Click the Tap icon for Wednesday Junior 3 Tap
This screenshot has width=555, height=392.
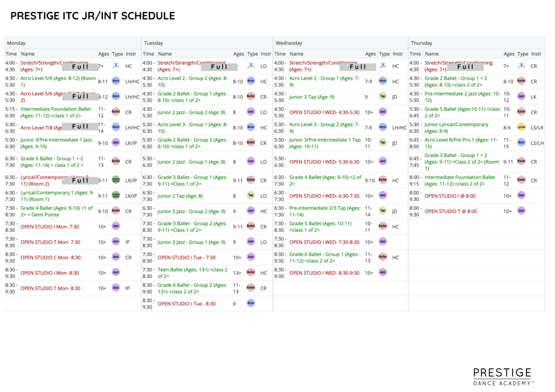click(383, 96)
